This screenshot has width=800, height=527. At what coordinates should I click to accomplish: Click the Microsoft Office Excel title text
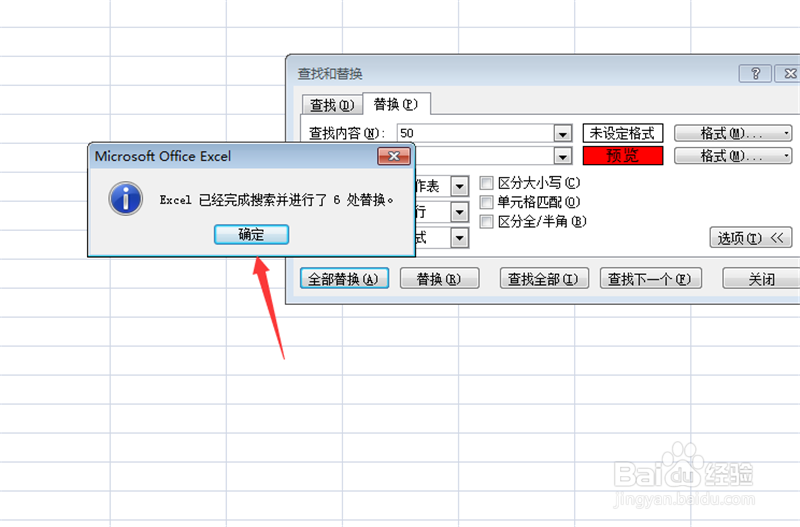163,156
